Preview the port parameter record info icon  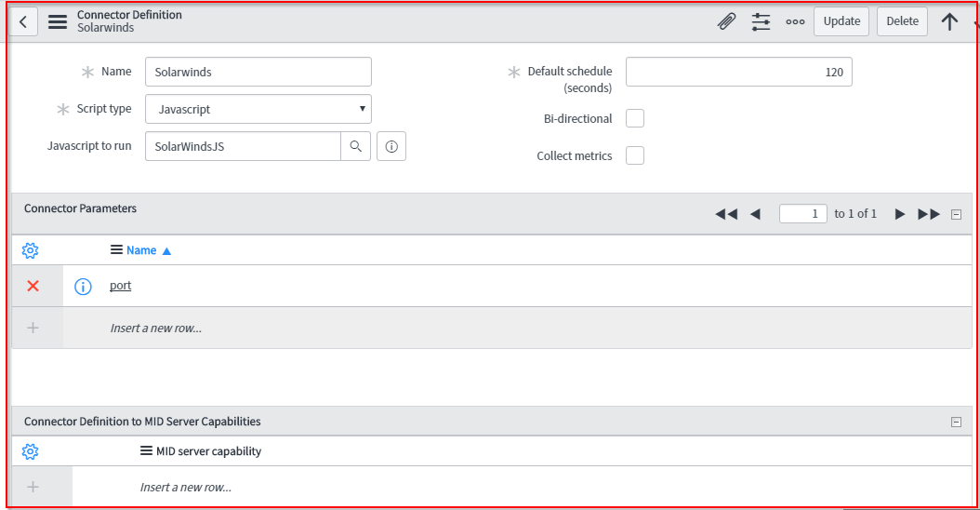(83, 287)
